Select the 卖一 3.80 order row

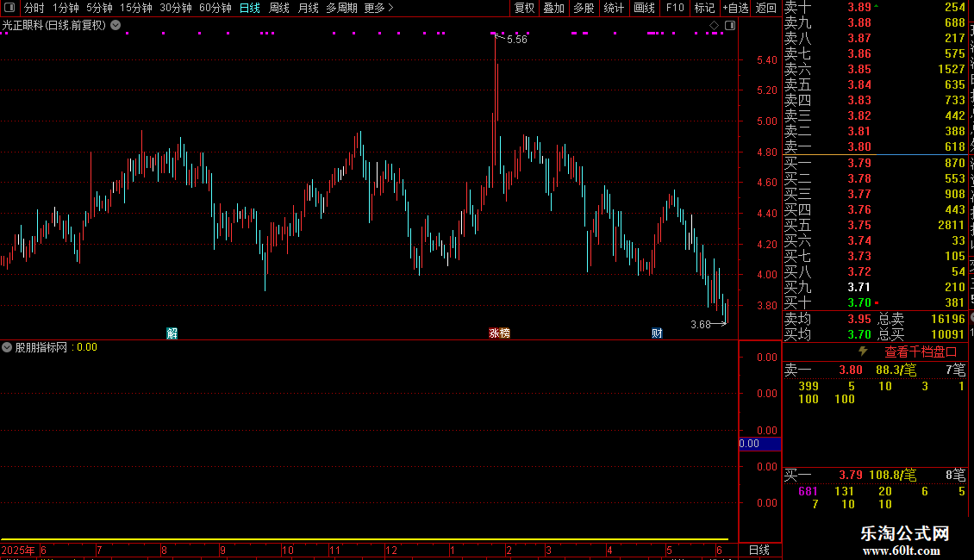875,146
